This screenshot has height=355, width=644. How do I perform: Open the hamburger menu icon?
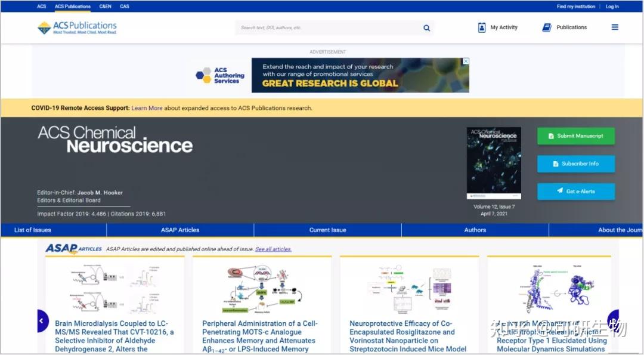(615, 27)
